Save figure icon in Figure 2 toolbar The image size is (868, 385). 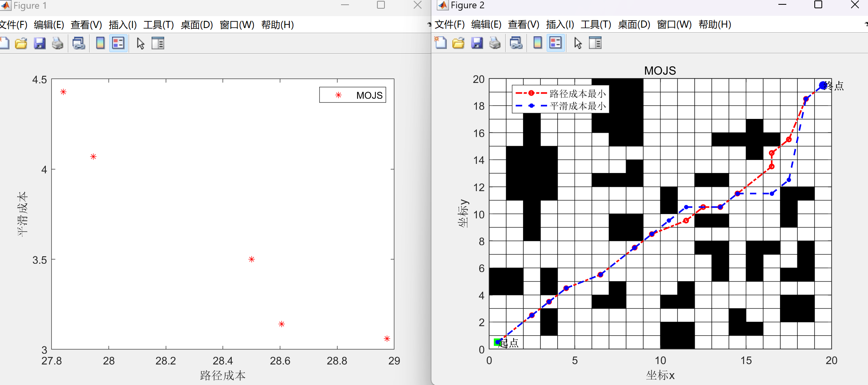[477, 43]
